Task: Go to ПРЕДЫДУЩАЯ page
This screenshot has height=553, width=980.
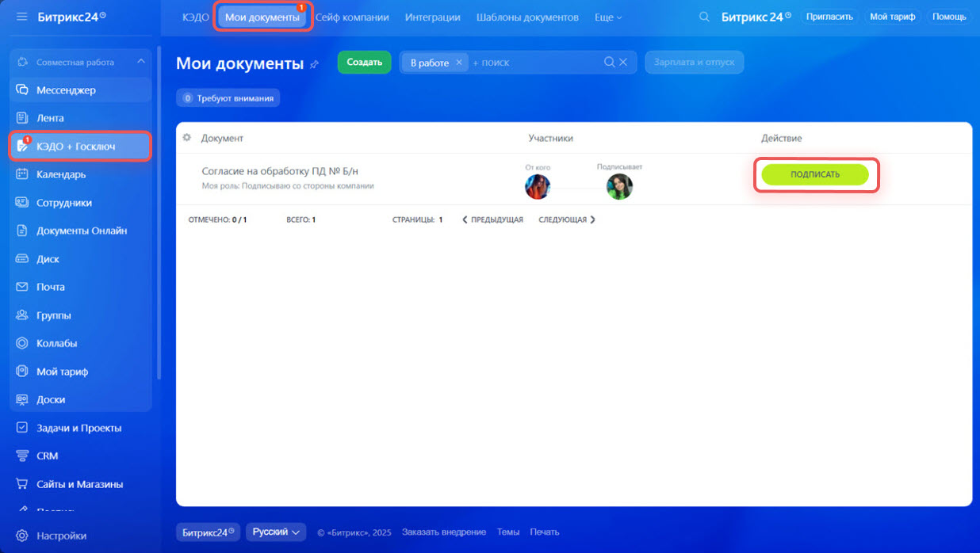Action: (x=492, y=219)
